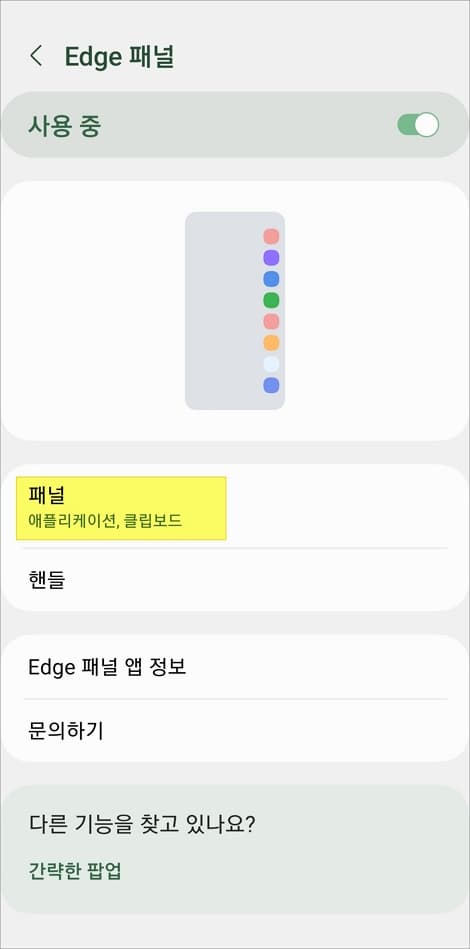470x949 pixels.
Task: Select 문의하기 to contact support
Action: click(235, 730)
